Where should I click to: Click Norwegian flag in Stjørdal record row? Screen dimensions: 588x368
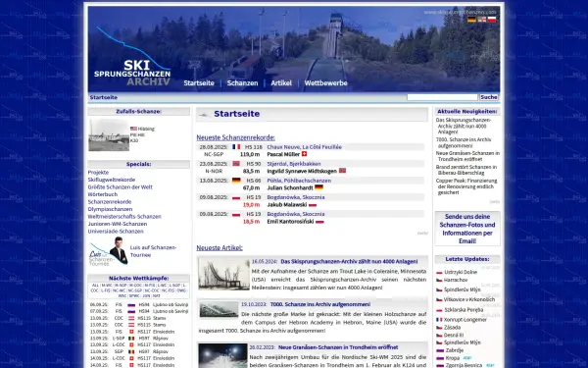(236, 164)
